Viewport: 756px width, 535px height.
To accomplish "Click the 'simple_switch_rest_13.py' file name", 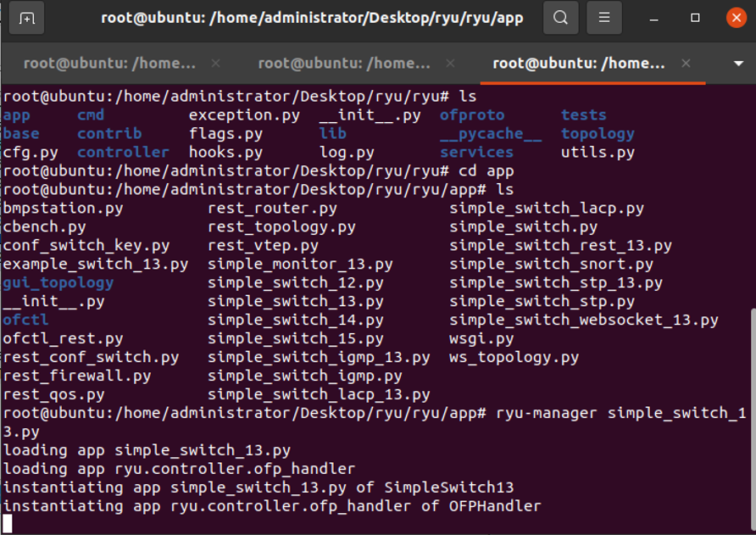I will pyautogui.click(x=561, y=246).
